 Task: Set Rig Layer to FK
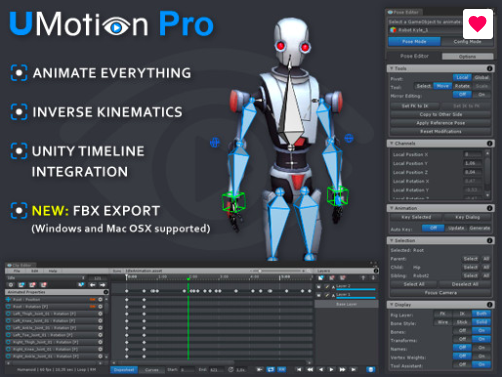coord(442,314)
